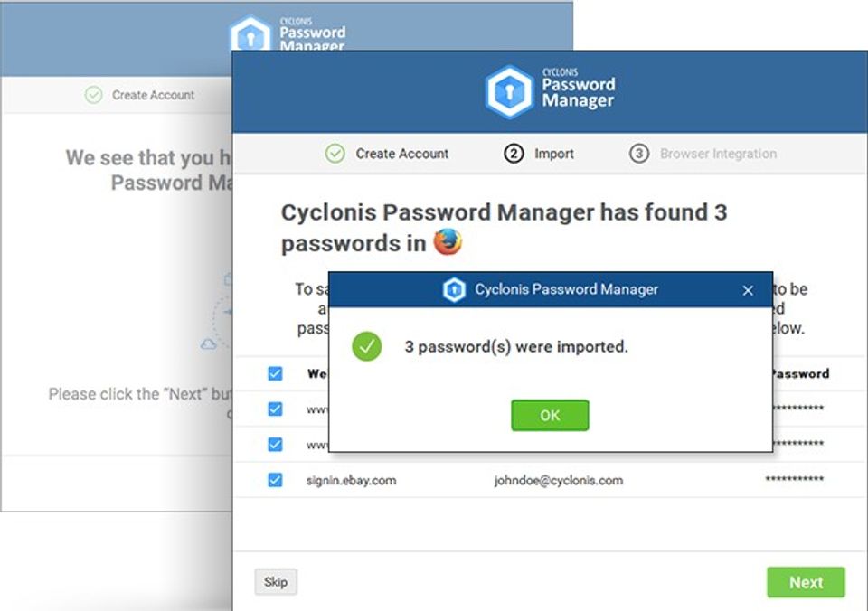Toggle the select-all header checkbox
The height and width of the screenshot is (611, 868).
point(275,373)
